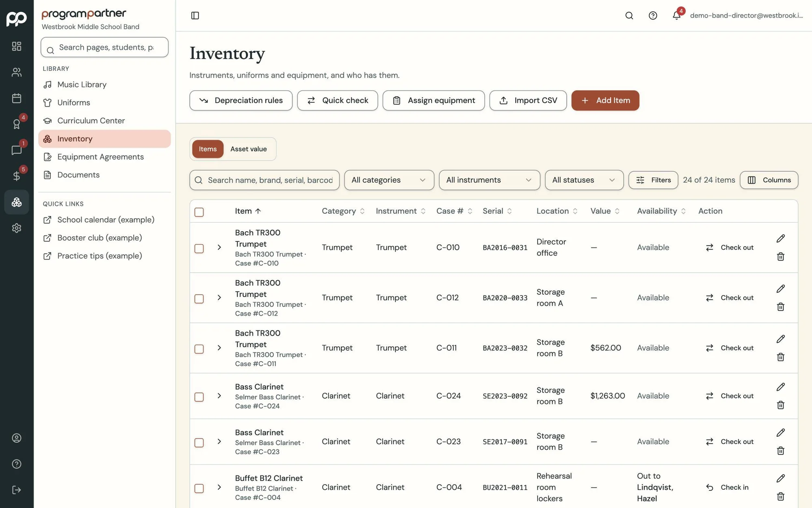Toggle the sidebar collapse icon

195,15
